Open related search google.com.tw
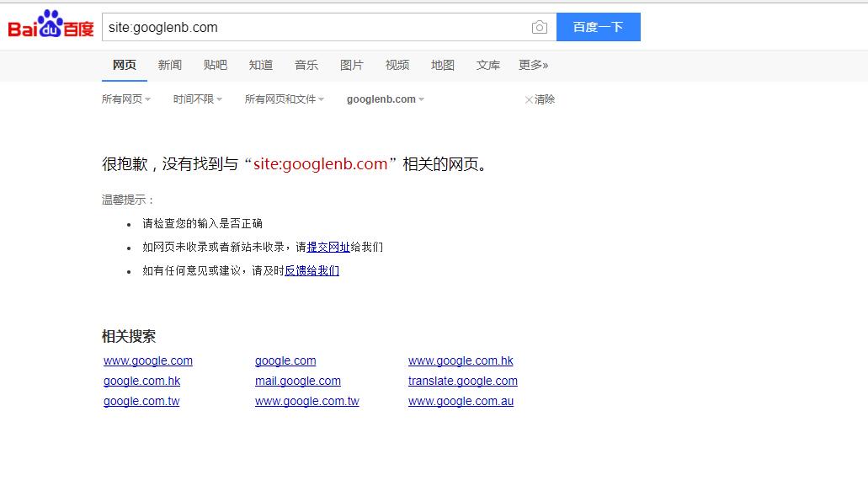 click(x=141, y=402)
